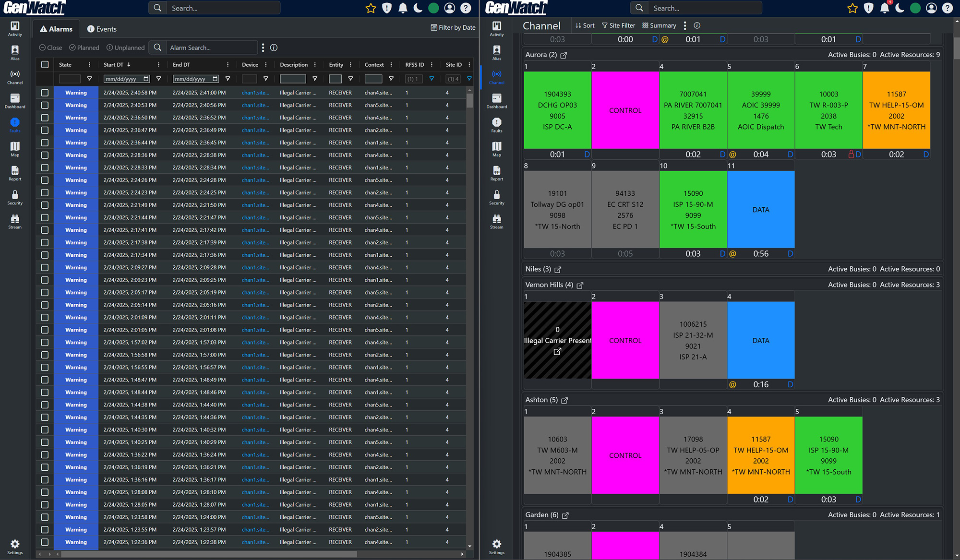Open Aurora (2) site in new window

coord(564,55)
